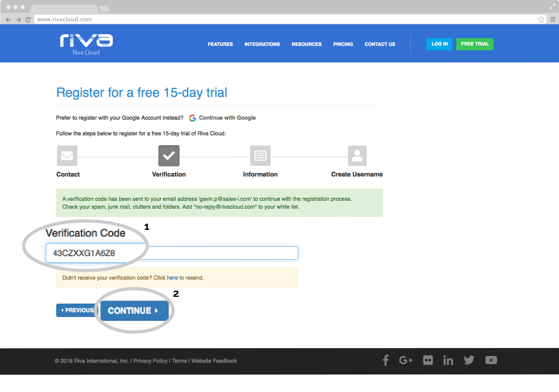Click the browser back arrow

tap(9, 19)
